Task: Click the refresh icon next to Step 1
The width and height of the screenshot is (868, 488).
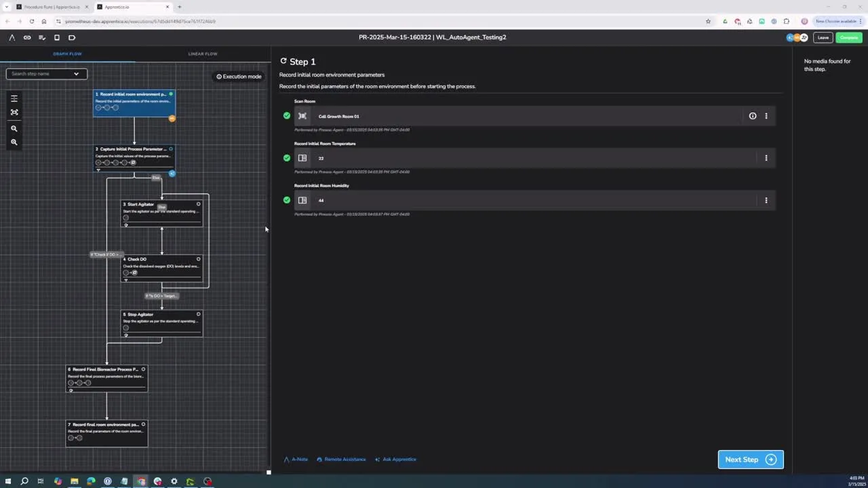Action: point(283,61)
